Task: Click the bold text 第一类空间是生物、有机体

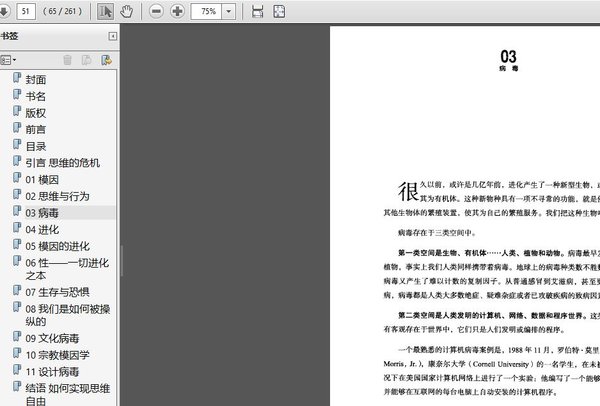Action: point(442,253)
